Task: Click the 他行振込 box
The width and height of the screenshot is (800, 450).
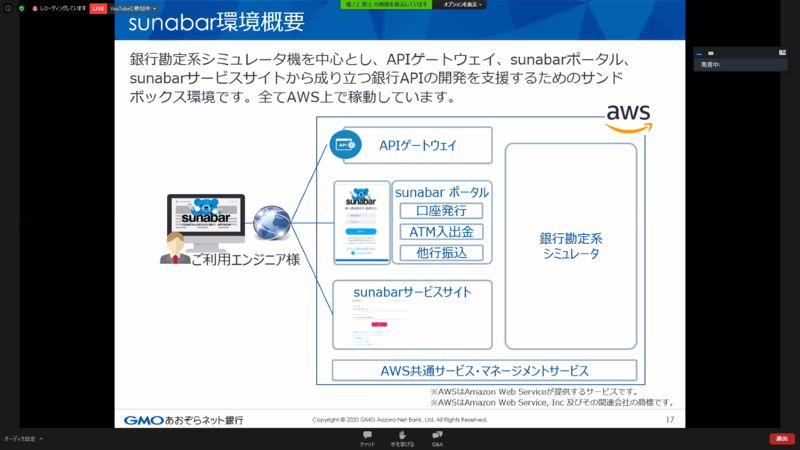Action: coord(441,253)
